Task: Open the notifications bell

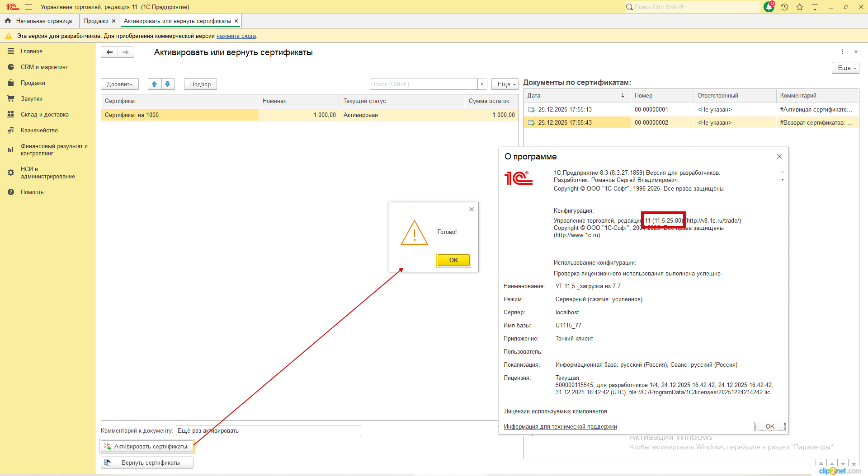Action: click(769, 7)
